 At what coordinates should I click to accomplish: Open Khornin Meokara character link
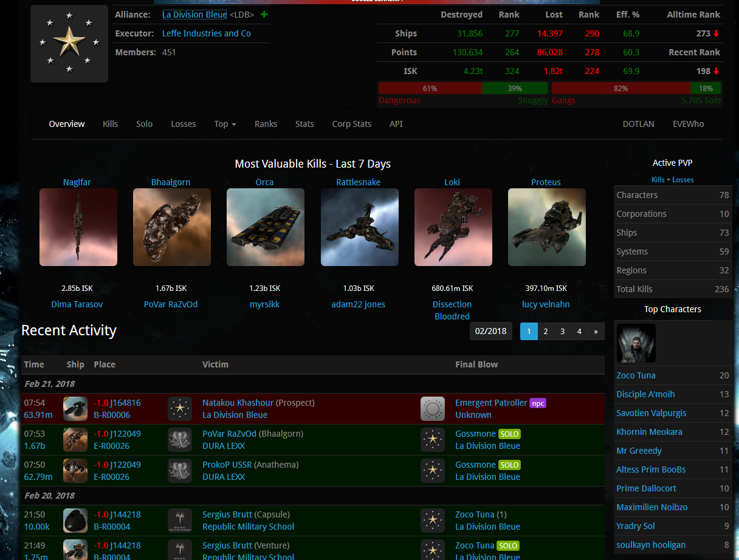click(x=649, y=432)
